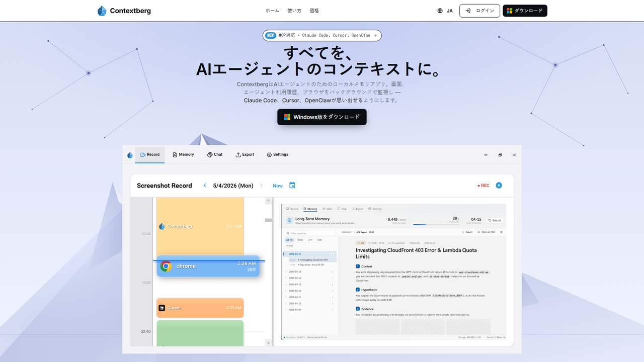Select the Daily filter chip
644x362 pixels.
(319, 240)
